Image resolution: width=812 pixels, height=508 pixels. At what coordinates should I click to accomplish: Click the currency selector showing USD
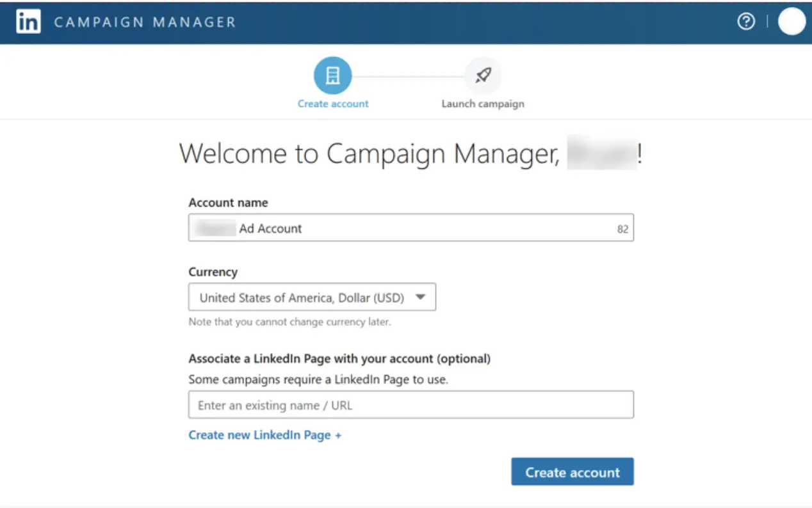[312, 297]
